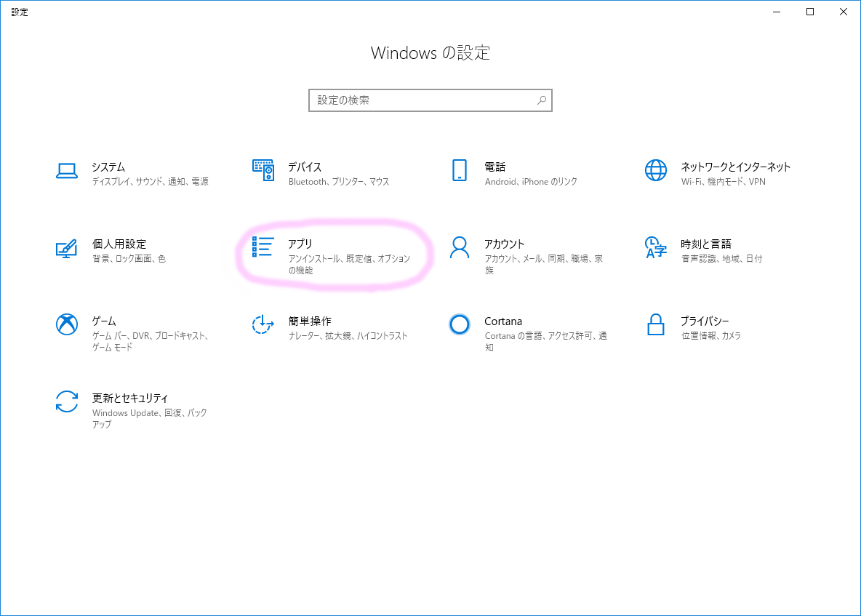This screenshot has height=616, width=861.
Task: Close the 設定 window
Action: click(844, 12)
